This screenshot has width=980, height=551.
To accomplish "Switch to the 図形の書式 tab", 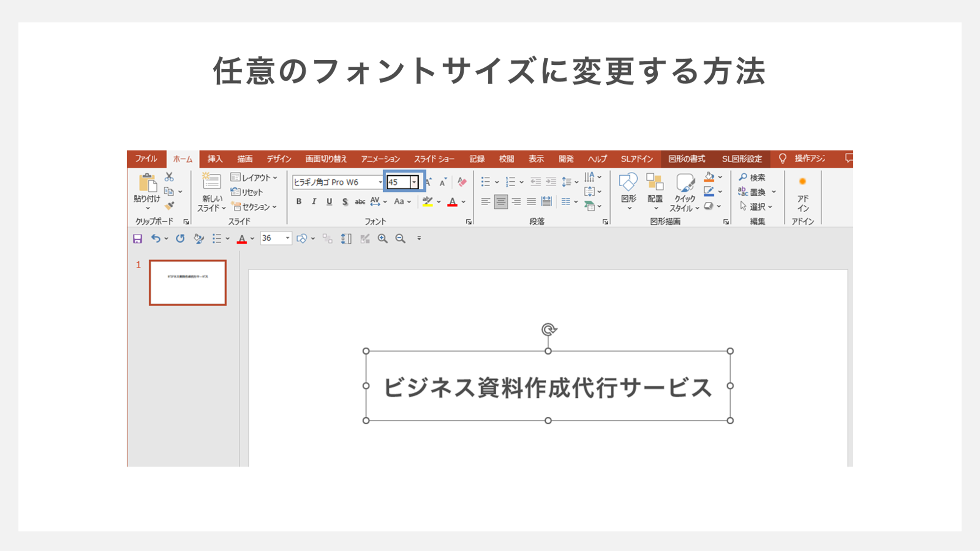I will click(686, 159).
